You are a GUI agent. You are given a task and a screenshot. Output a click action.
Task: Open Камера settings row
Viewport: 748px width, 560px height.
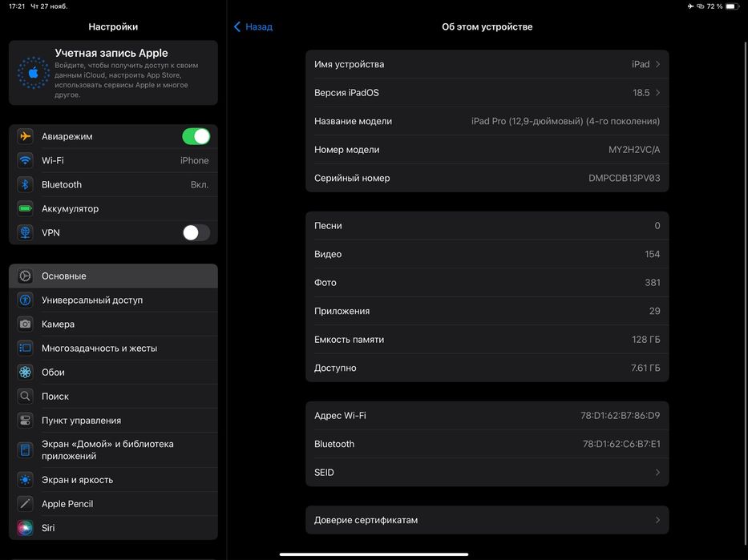pyautogui.click(x=114, y=324)
